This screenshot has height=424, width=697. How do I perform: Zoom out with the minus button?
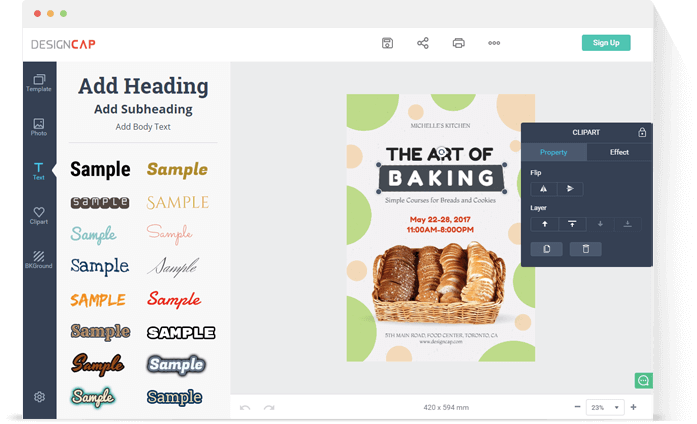(577, 407)
